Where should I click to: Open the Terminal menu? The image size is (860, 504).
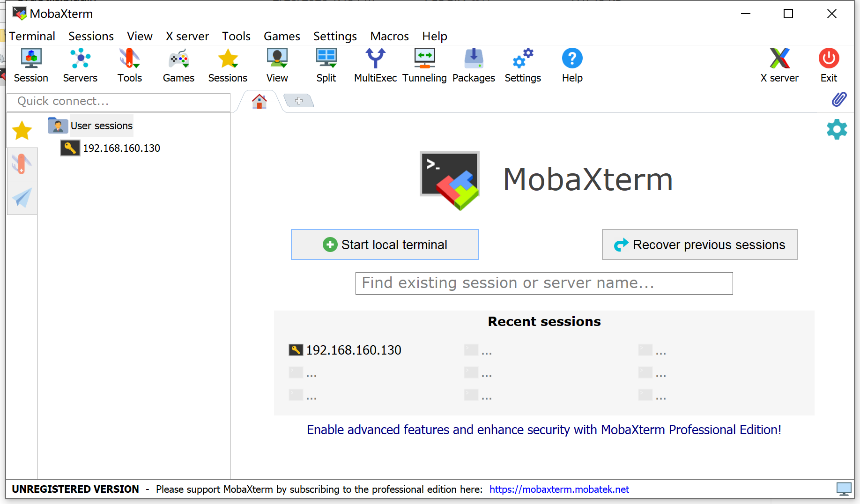coord(32,36)
